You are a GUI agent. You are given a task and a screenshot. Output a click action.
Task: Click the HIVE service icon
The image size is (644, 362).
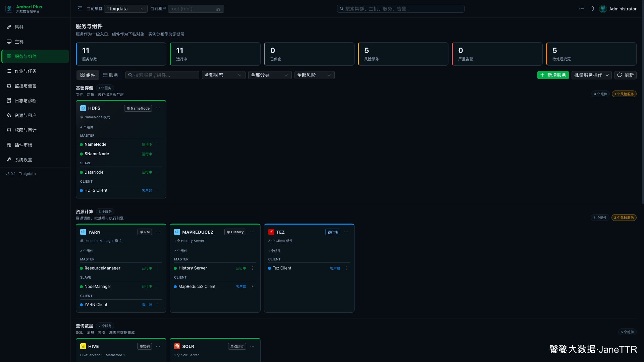(83, 346)
